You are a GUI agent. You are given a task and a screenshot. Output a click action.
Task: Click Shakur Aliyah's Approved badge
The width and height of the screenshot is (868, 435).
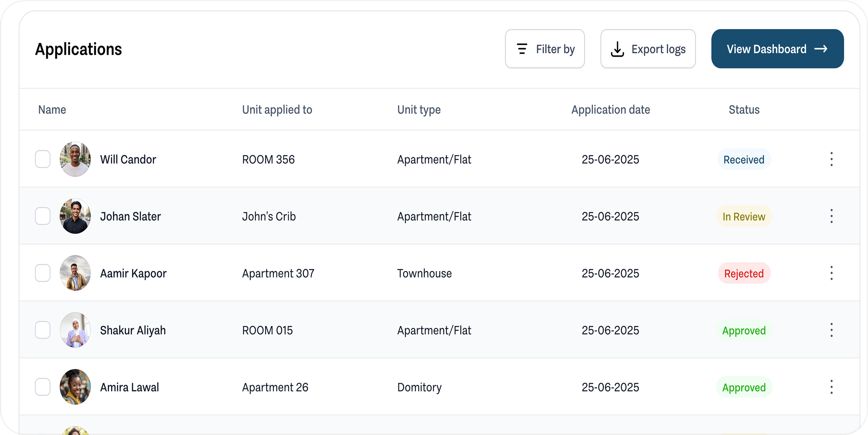click(744, 331)
